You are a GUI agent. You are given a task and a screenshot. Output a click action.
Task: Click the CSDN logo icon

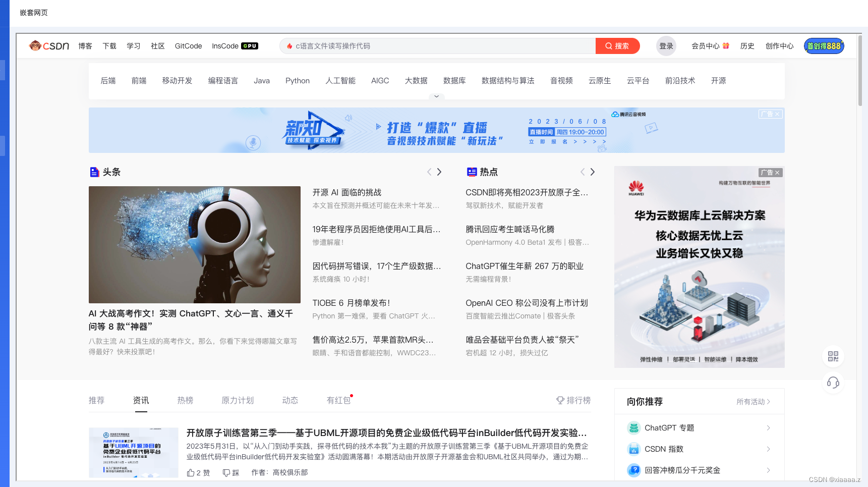(x=34, y=45)
